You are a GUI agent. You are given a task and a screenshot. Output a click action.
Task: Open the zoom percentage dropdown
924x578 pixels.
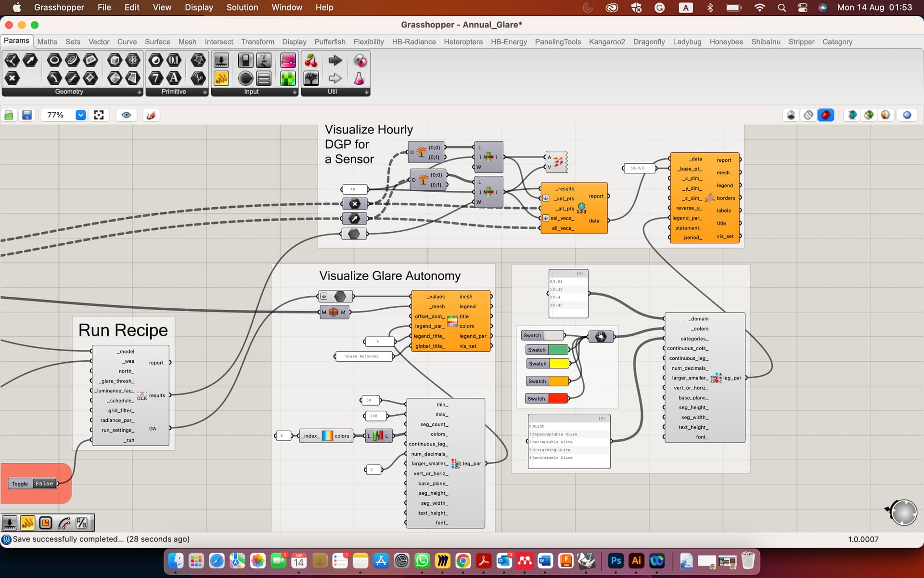(x=81, y=115)
